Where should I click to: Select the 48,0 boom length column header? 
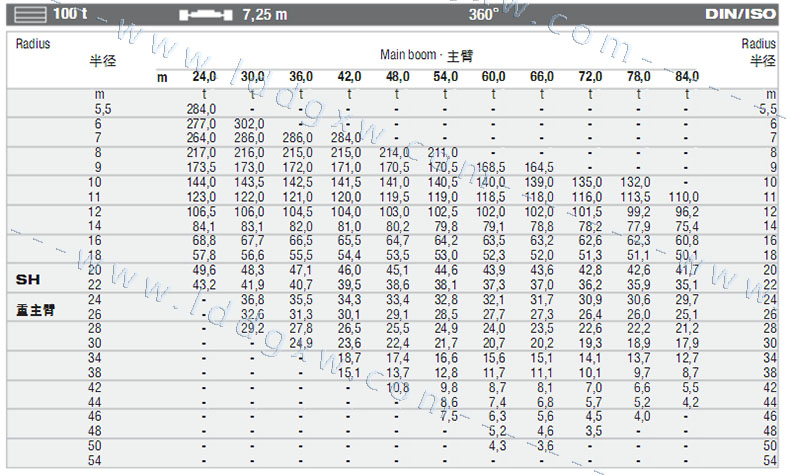pyautogui.click(x=398, y=77)
